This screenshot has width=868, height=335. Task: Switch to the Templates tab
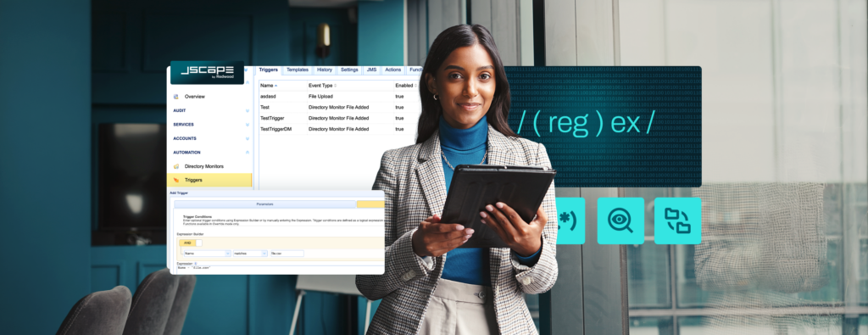(x=298, y=70)
